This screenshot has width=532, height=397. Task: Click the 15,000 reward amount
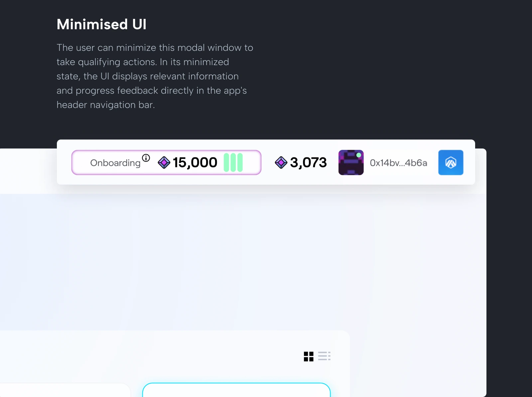pyautogui.click(x=195, y=162)
